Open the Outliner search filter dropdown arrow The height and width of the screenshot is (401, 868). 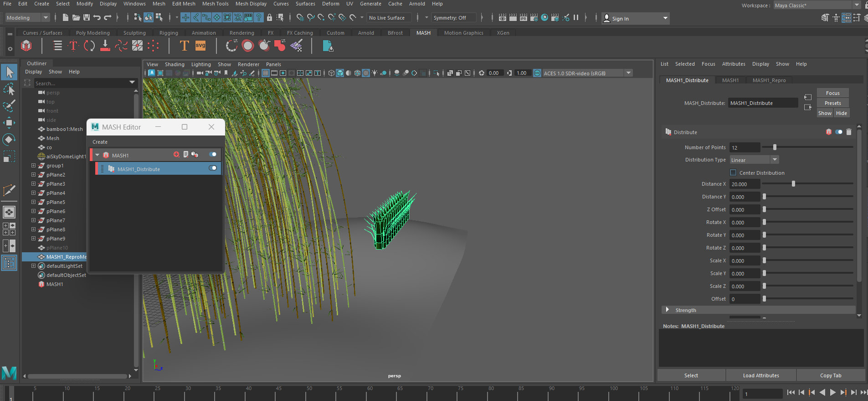[x=132, y=83]
